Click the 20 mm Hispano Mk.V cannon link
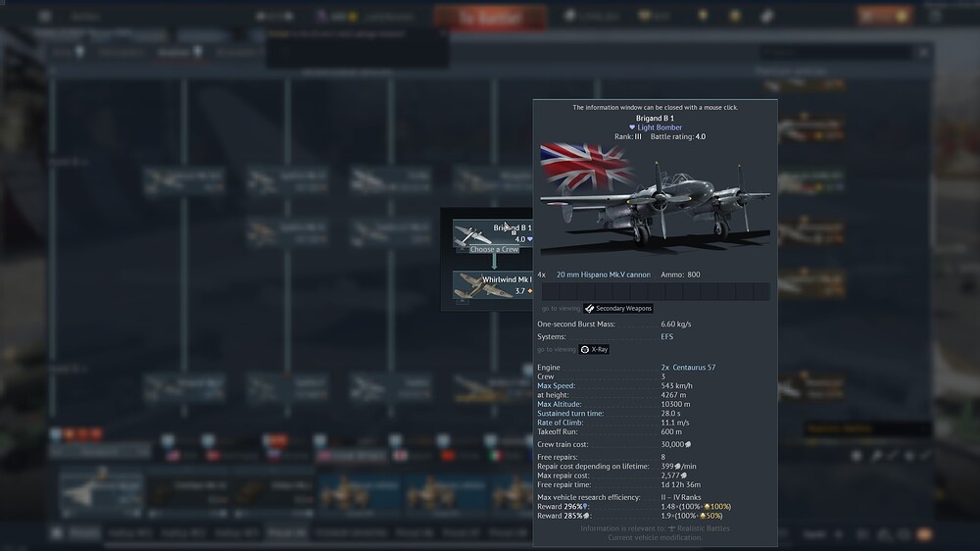Viewport: 980px width, 551px height. tap(603, 275)
